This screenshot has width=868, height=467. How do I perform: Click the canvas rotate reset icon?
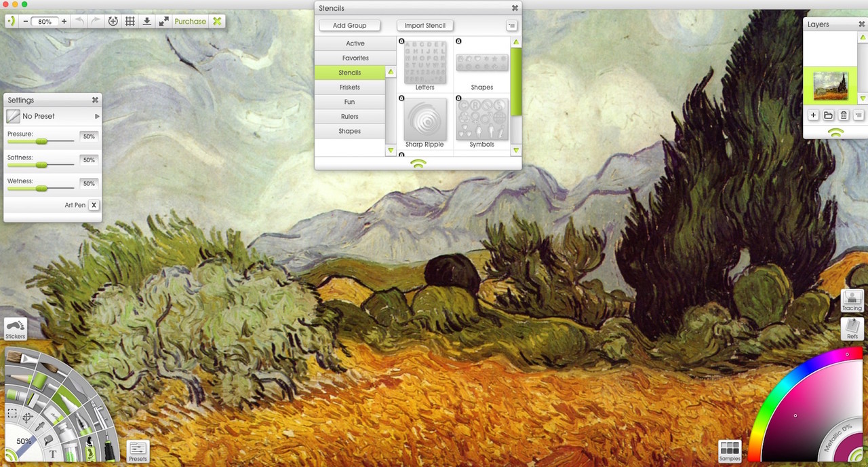113,21
